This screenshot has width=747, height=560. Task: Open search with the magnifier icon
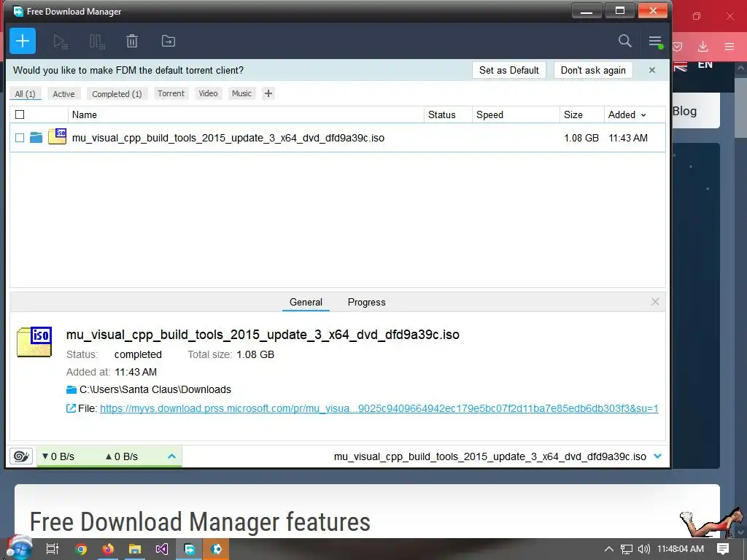624,41
